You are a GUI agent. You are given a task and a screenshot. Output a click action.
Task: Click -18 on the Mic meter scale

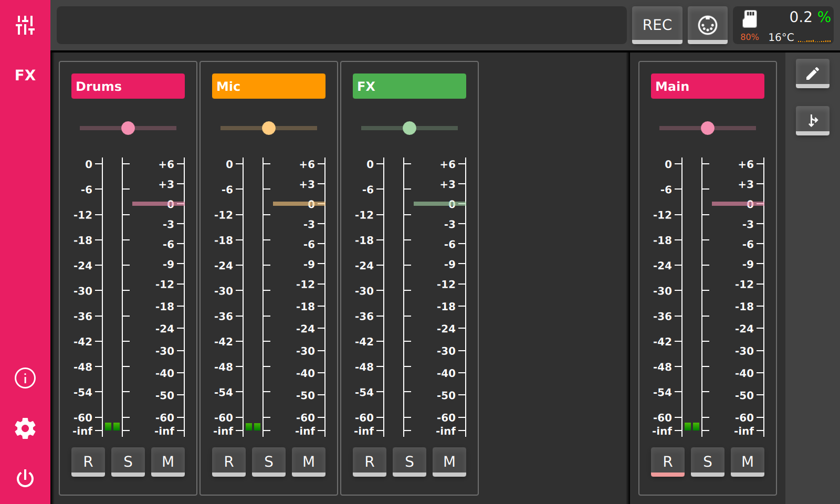point(224,240)
